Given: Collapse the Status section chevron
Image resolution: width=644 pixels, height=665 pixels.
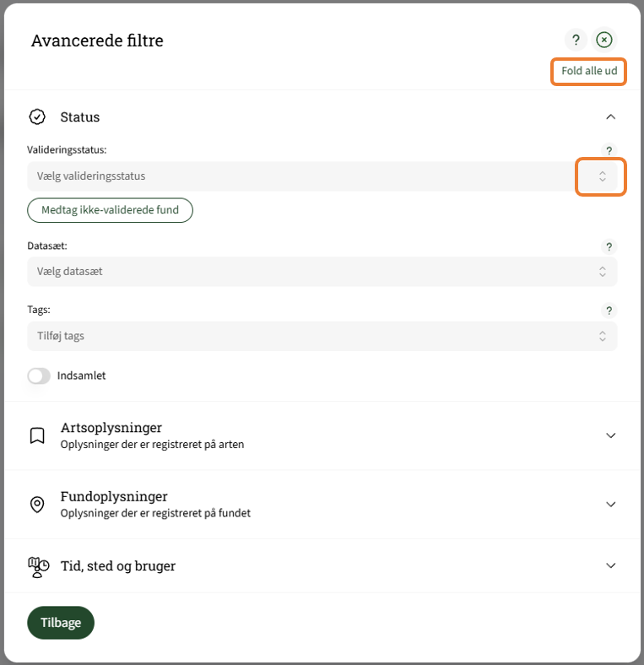Looking at the screenshot, I should [x=611, y=116].
